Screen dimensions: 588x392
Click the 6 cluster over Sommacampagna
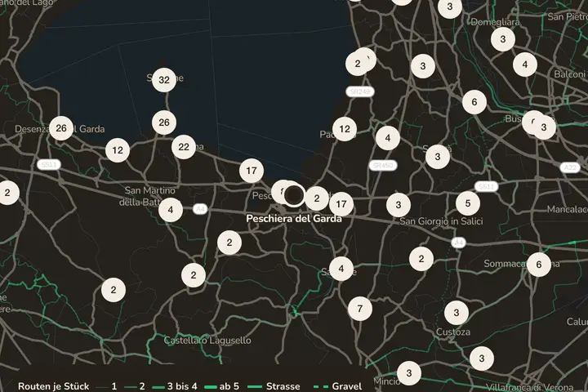(539, 265)
